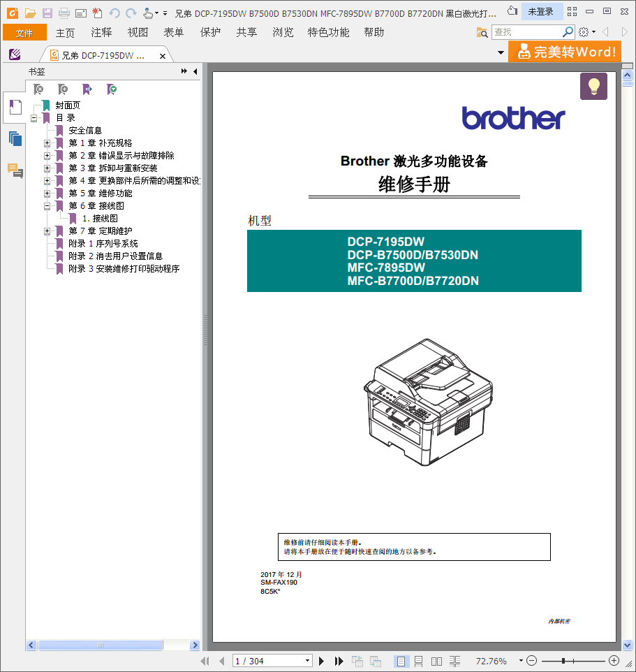Click the delete bookmark icon

[38, 89]
